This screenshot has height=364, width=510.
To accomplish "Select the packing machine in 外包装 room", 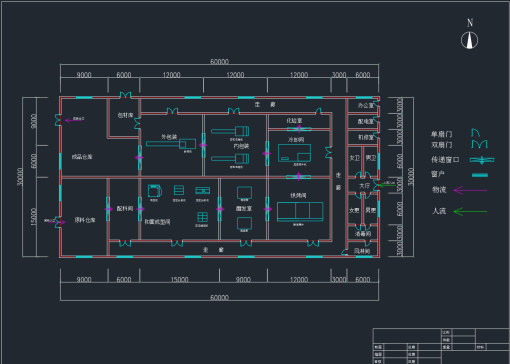I will [171, 144].
